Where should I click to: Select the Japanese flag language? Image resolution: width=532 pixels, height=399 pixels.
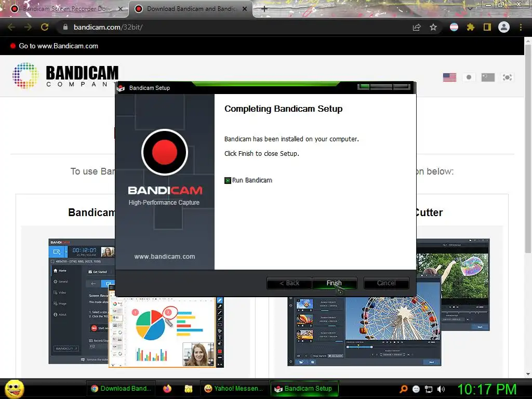[x=469, y=77]
